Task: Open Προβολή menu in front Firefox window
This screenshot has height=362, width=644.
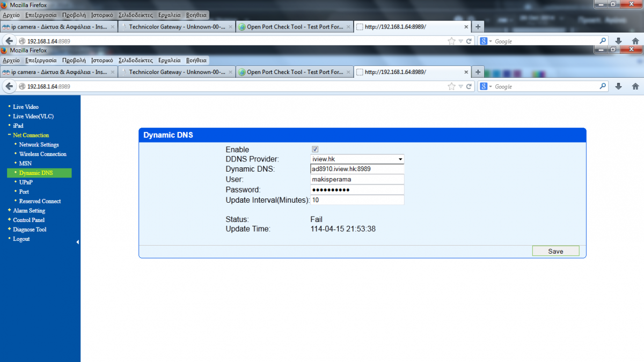Action: pos(74,61)
